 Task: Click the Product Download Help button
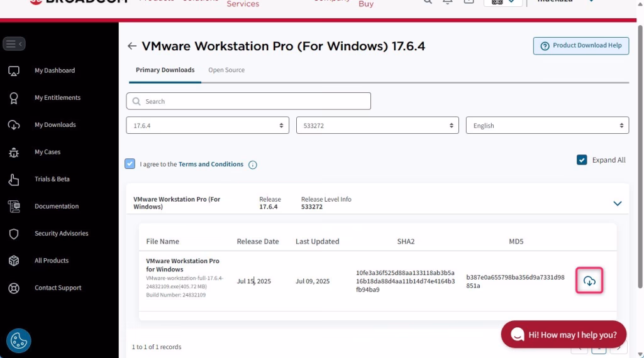(580, 46)
